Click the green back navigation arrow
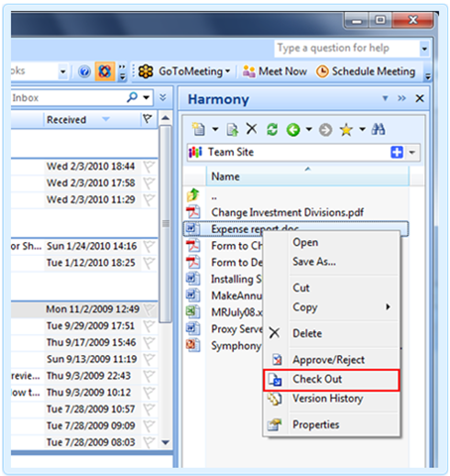 click(293, 130)
